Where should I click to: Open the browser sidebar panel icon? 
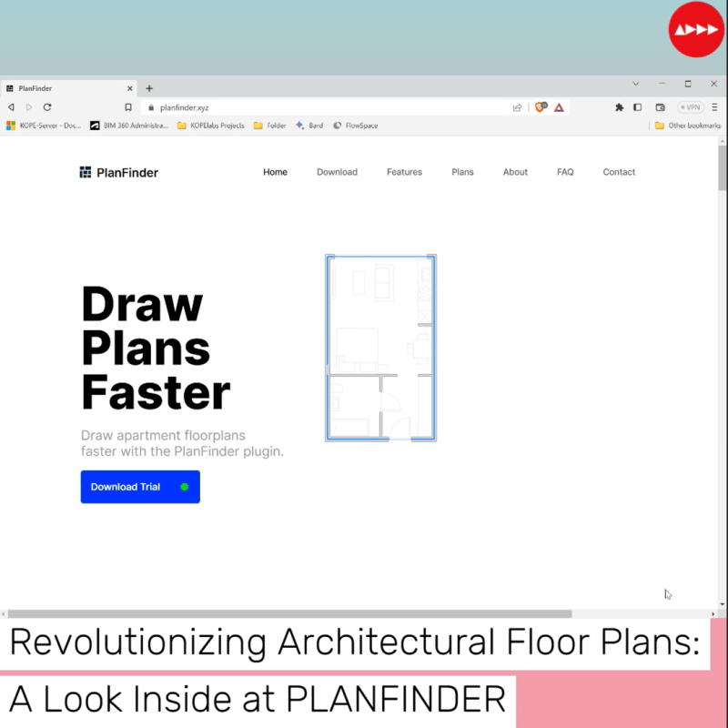(x=639, y=106)
